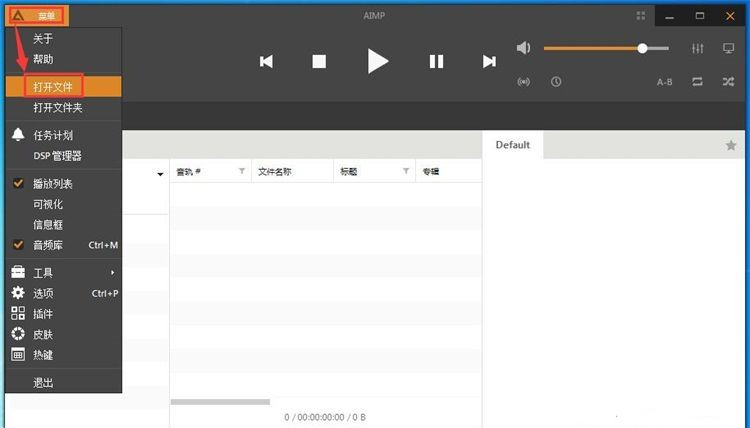Click the plugin grid icon beside 插件

[18, 313]
